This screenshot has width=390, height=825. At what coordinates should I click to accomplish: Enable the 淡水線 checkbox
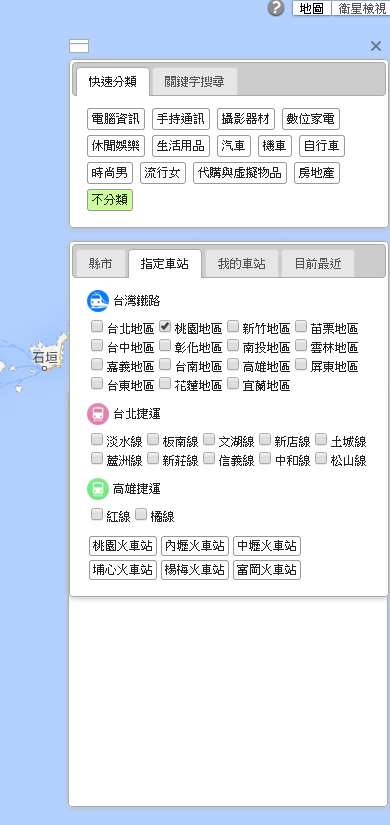pos(97,439)
